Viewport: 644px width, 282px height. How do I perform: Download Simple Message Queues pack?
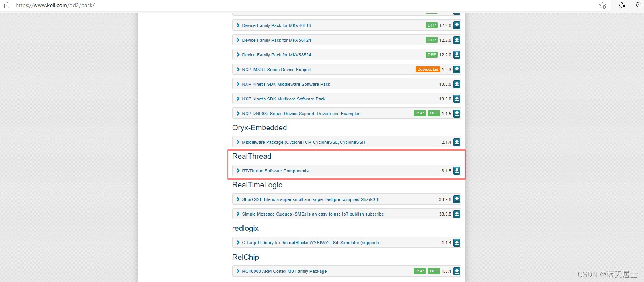(x=457, y=214)
